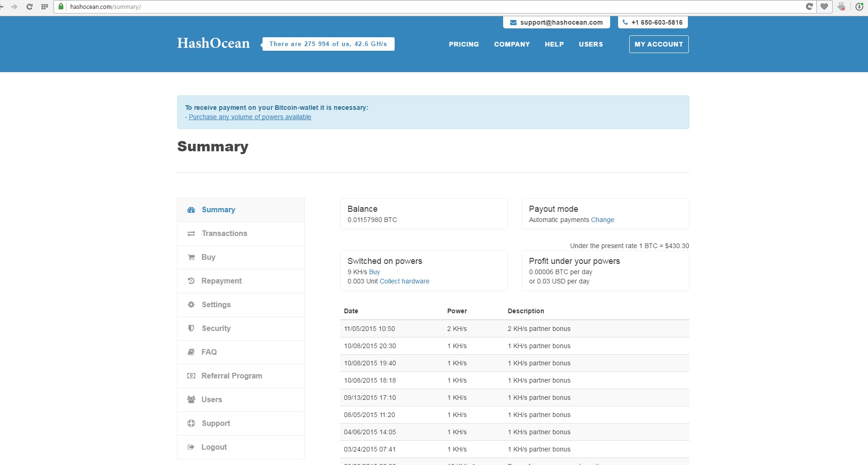Click the Summary dashboard icon in sidebar
The height and width of the screenshot is (465, 868).
point(191,210)
